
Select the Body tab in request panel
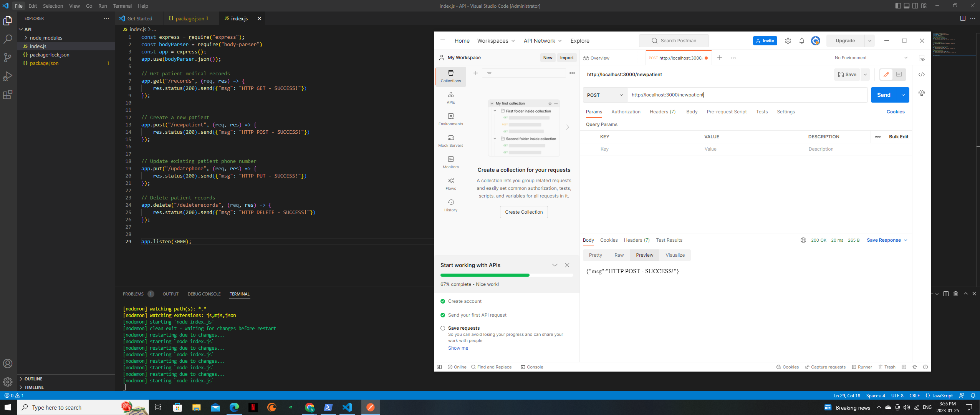tap(692, 111)
